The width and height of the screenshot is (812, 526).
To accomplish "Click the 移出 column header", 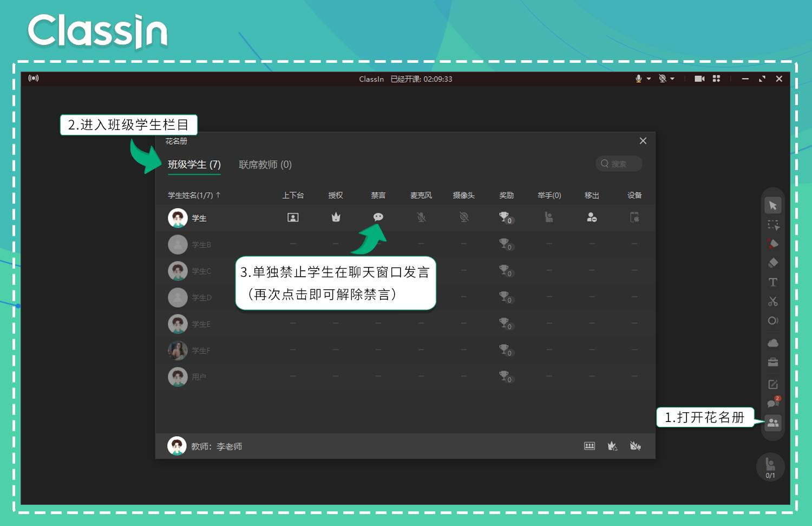I will (592, 195).
